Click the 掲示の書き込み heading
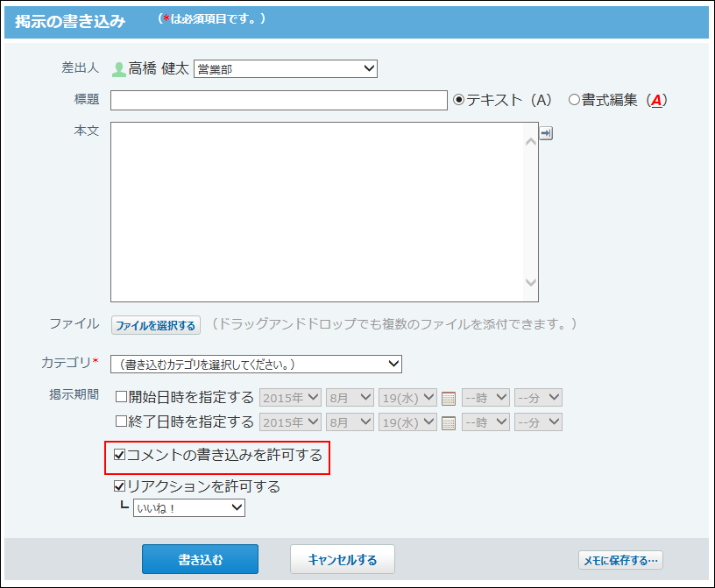Screen dimensions: 715x588 point(70,21)
